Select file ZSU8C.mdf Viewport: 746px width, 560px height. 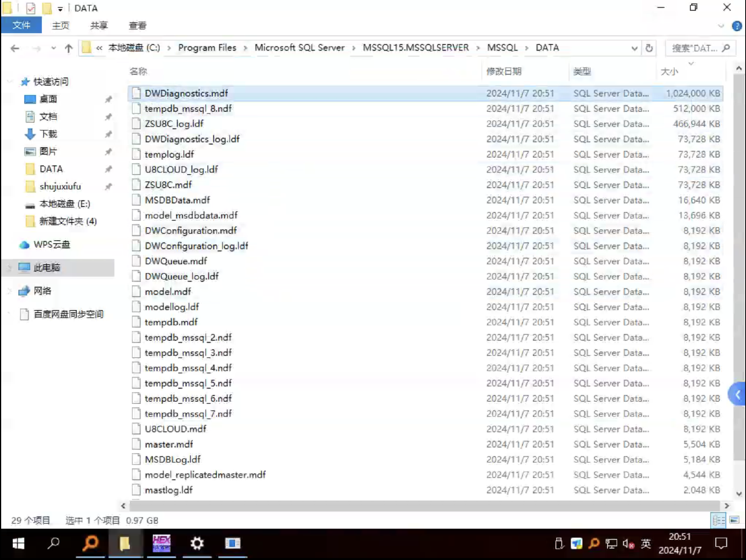tap(425, 185)
